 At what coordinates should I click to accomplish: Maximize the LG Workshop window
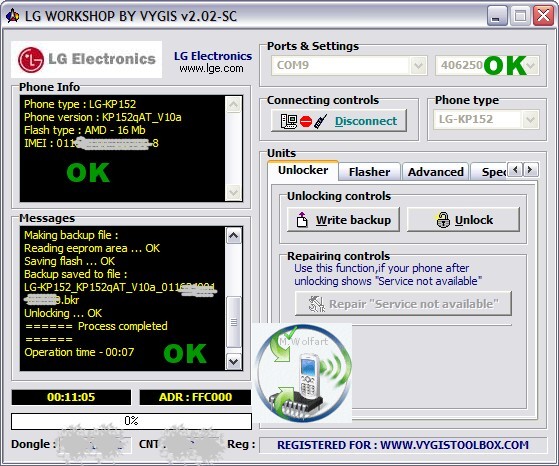click(x=520, y=16)
